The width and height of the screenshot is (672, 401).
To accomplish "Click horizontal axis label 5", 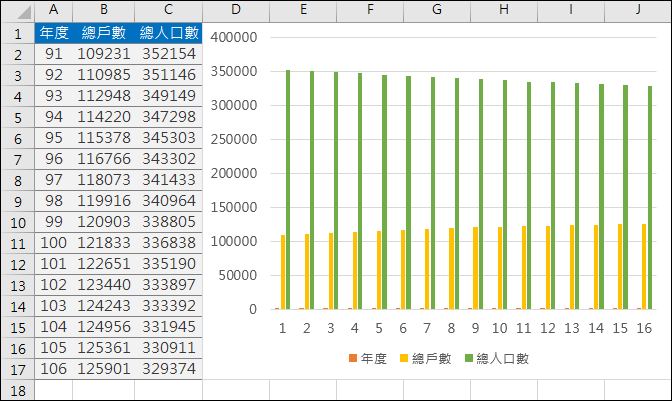I will tap(379, 328).
